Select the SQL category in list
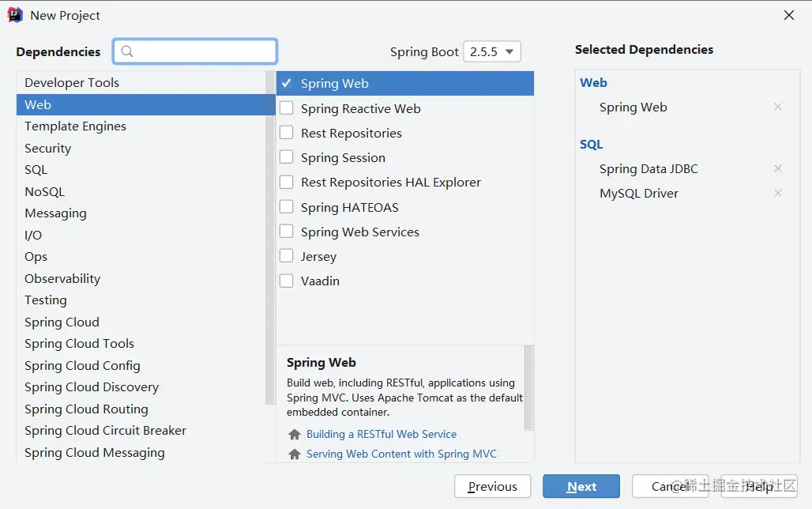Image resolution: width=812 pixels, height=509 pixels. [x=141, y=169]
